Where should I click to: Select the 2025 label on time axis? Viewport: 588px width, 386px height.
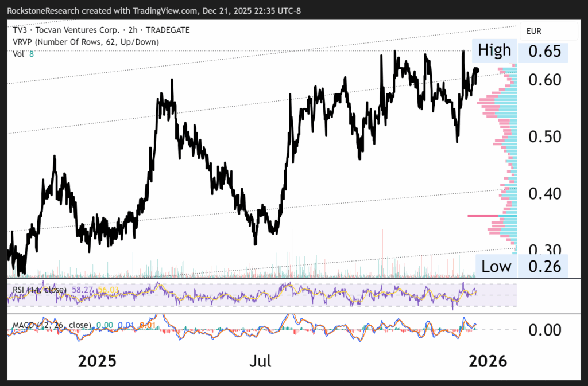point(97,361)
